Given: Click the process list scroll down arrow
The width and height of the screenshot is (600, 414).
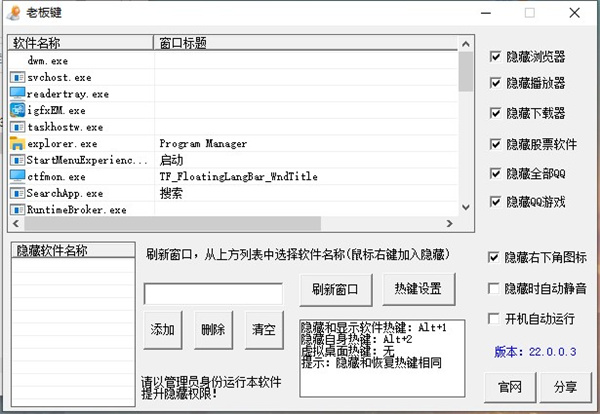Looking at the screenshot, I should [x=466, y=207].
